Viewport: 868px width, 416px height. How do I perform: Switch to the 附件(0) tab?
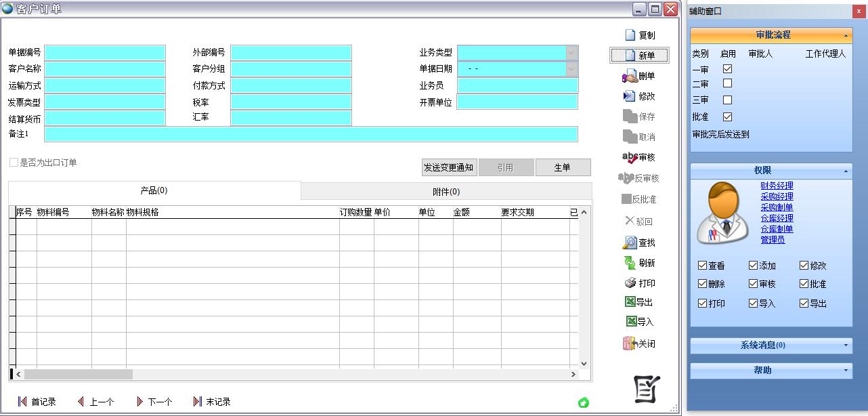coord(446,192)
